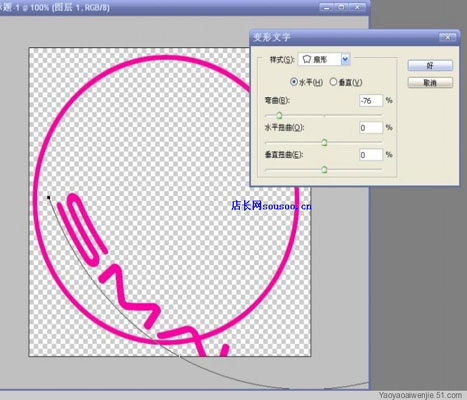Minimize the document window
This screenshot has width=467, height=400.
(x=326, y=7)
